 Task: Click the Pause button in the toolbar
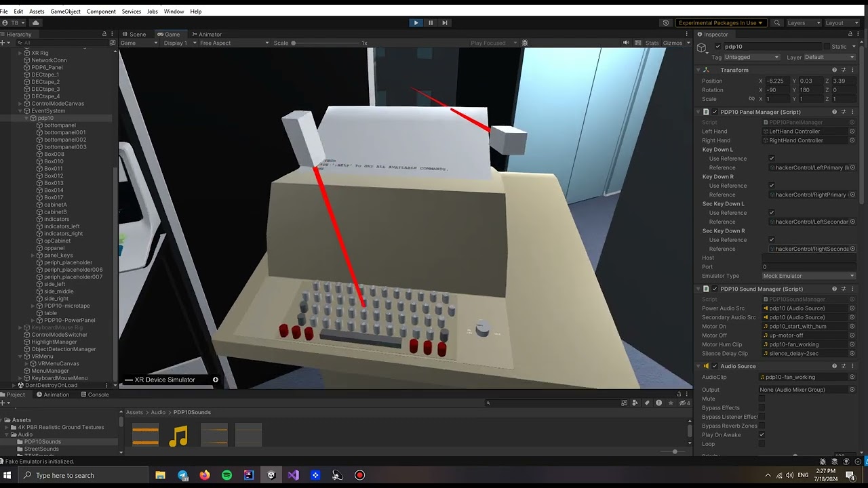pyautogui.click(x=430, y=22)
